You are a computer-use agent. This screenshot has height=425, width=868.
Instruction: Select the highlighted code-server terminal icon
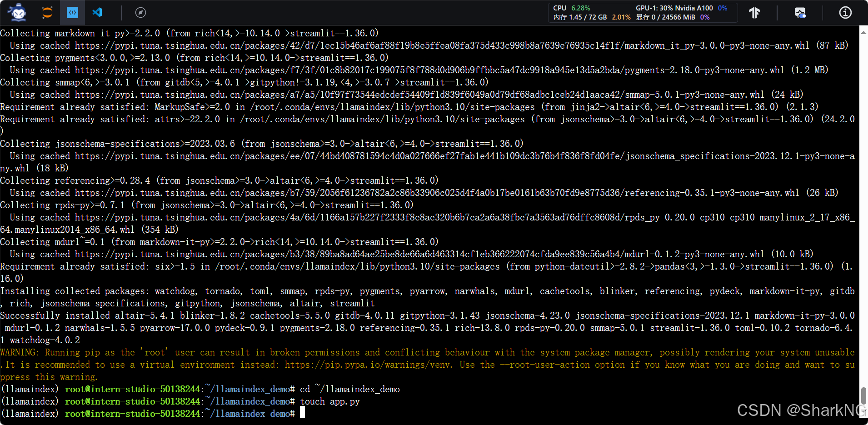[x=72, y=12]
